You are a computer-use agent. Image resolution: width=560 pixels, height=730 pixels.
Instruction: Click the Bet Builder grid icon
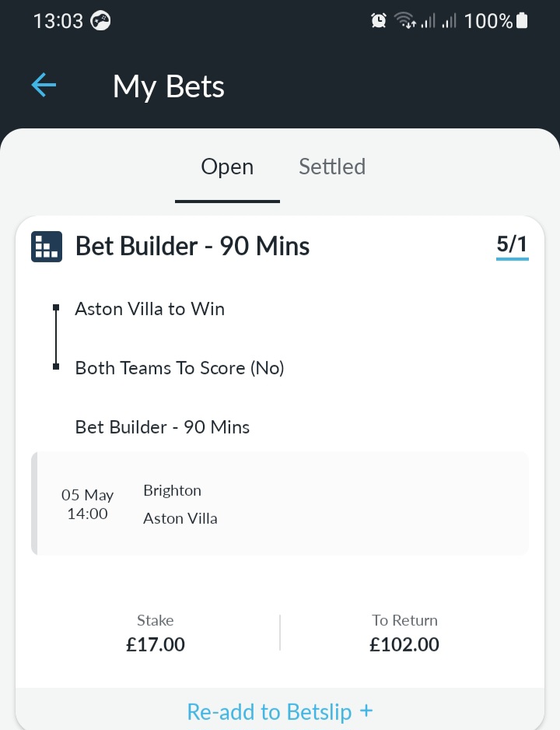coord(47,247)
